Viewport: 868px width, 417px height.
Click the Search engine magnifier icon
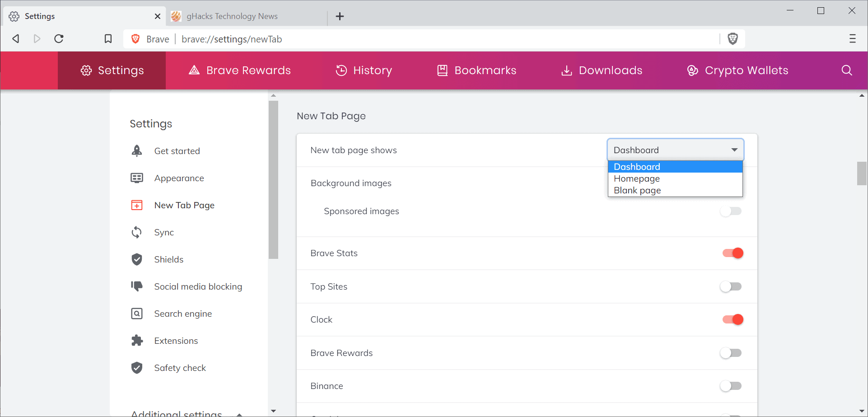pyautogui.click(x=137, y=314)
